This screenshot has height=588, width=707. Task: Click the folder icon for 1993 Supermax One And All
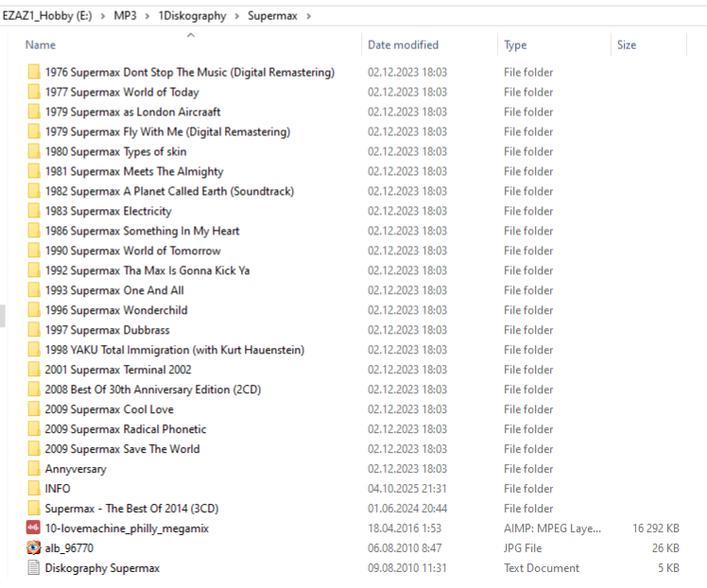[x=34, y=290]
